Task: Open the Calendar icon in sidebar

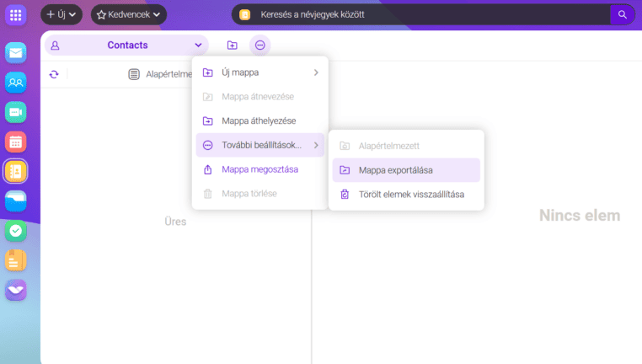Action: coord(16,142)
